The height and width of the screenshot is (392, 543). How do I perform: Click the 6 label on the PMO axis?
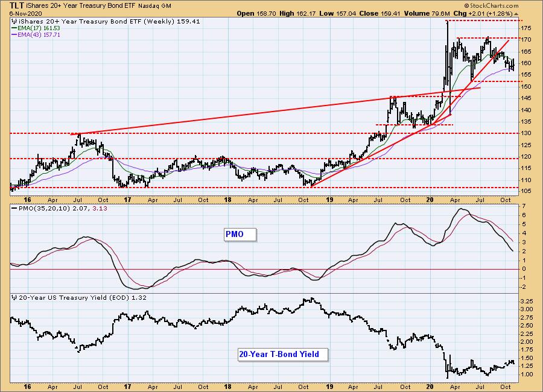tap(524, 215)
